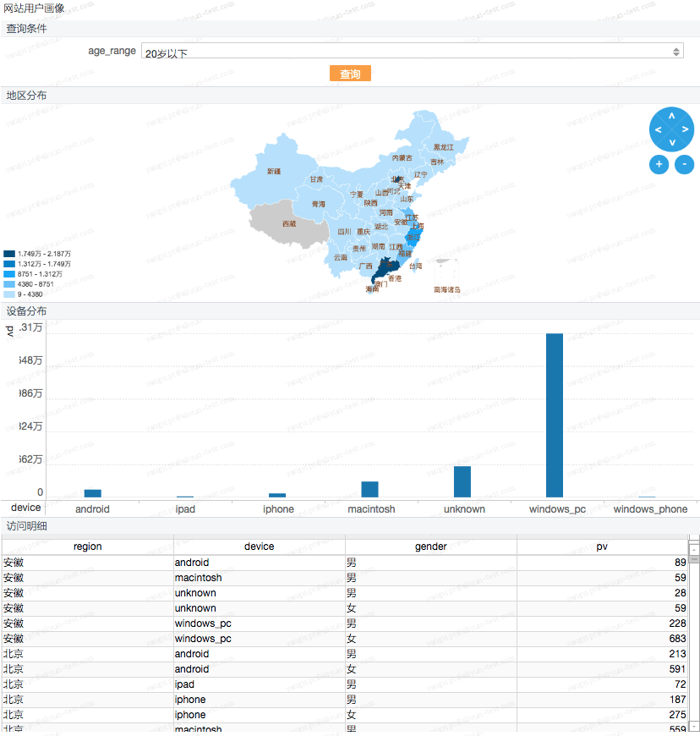Click the 青海 region on the map
The image size is (700, 736).
pos(319,204)
